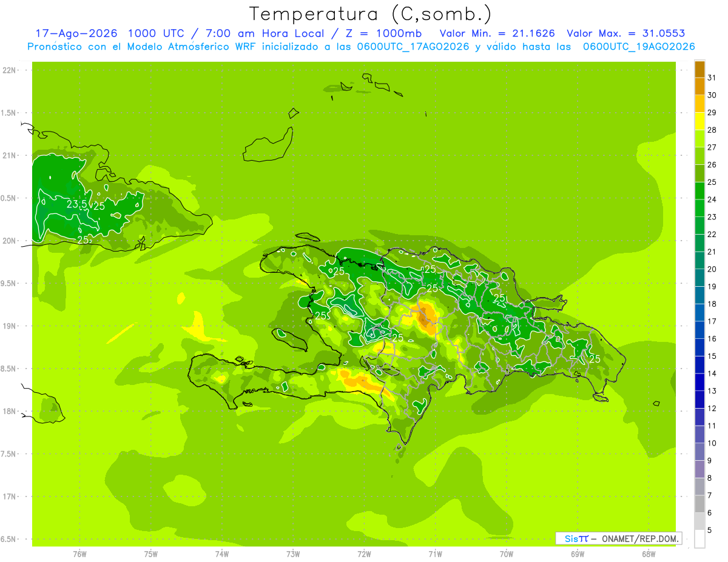Click the Valor Max. = 31.0553 text
Viewport: 728px width, 562px height.
(626, 33)
